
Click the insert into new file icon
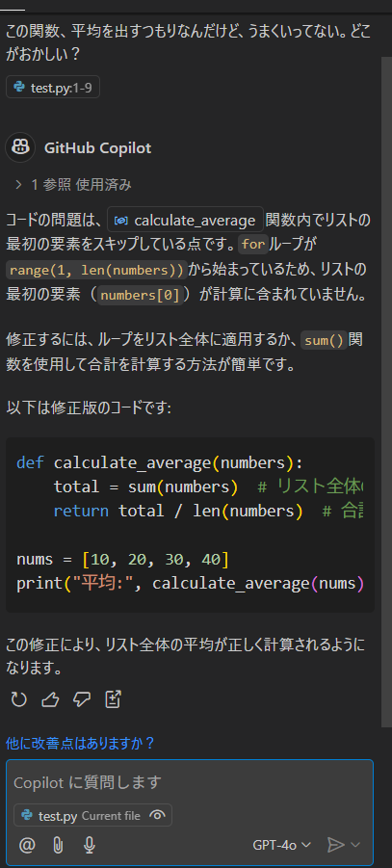113,699
